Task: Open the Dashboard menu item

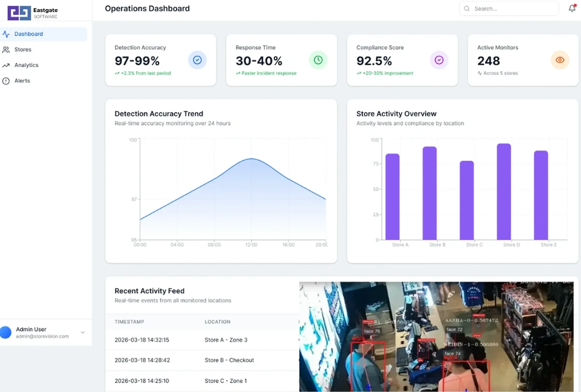Action: [44, 34]
